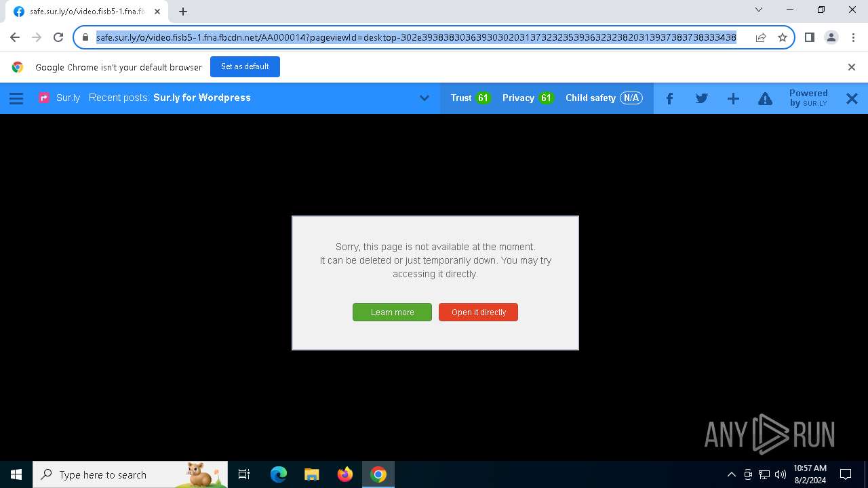
Task: Open the volume control tray icon
Action: (781, 474)
